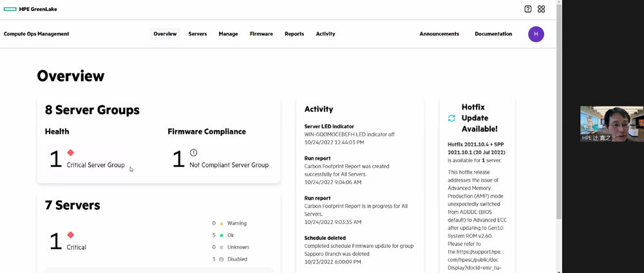
Task: Click the page vertical scrollbar
Action: tap(559, 111)
